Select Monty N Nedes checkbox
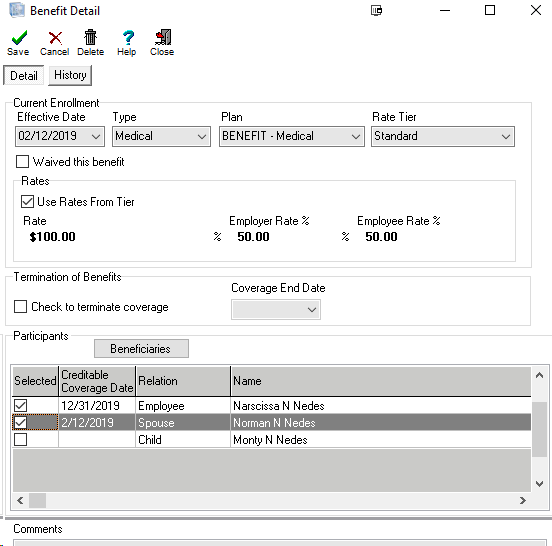 tap(20, 439)
